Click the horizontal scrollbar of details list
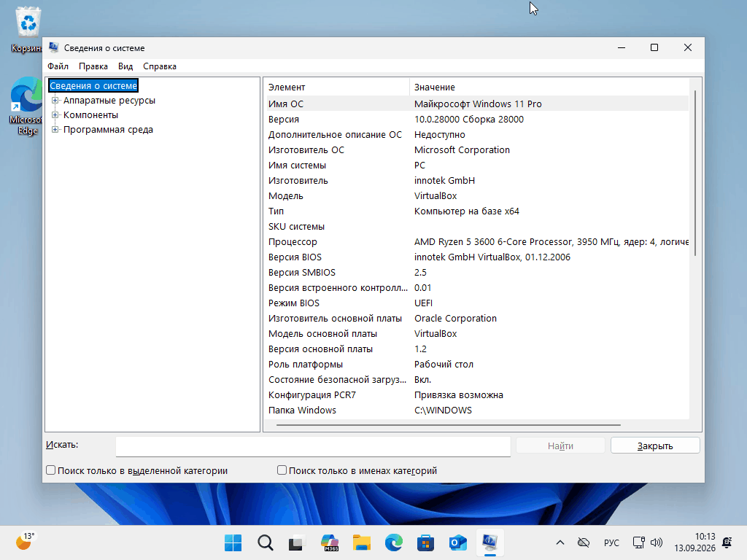 point(449,425)
